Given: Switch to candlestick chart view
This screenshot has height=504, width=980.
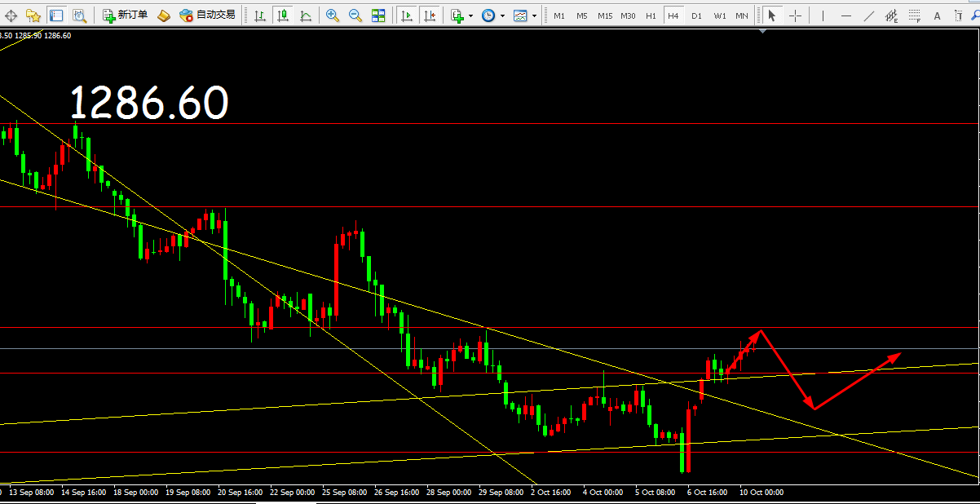Looking at the screenshot, I should 282,15.
